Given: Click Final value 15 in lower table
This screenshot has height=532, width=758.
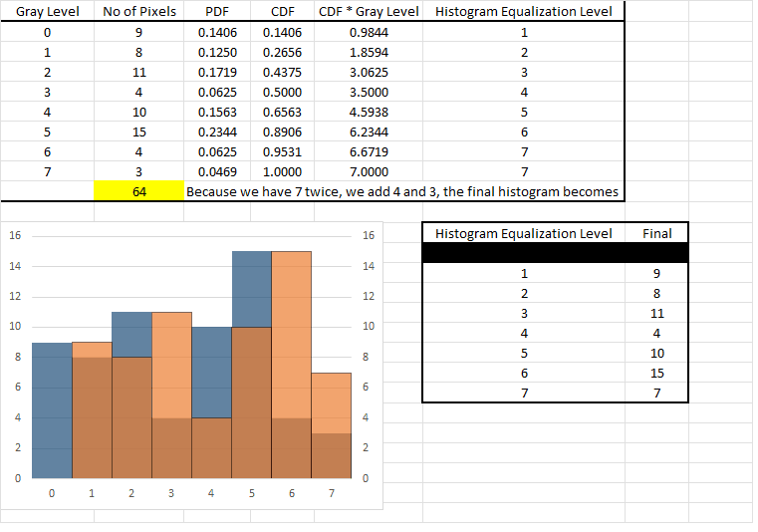Looking at the screenshot, I should [x=657, y=373].
